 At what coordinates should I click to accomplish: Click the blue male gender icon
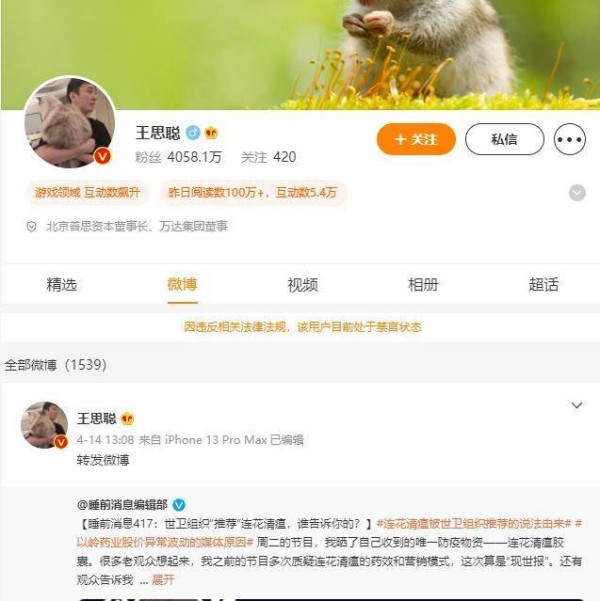point(193,133)
